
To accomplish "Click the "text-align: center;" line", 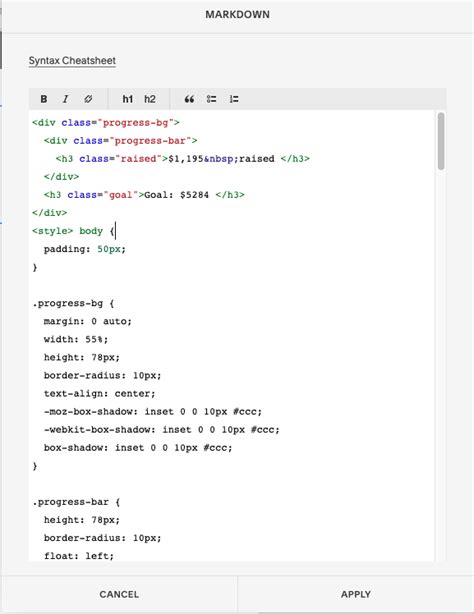I will click(100, 393).
